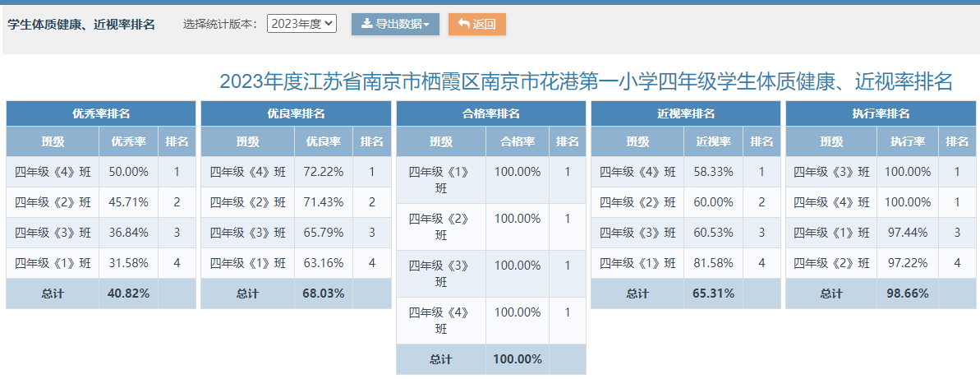The height and width of the screenshot is (379, 980).
Task: Click the 68.03% total cell
Action: click(324, 293)
